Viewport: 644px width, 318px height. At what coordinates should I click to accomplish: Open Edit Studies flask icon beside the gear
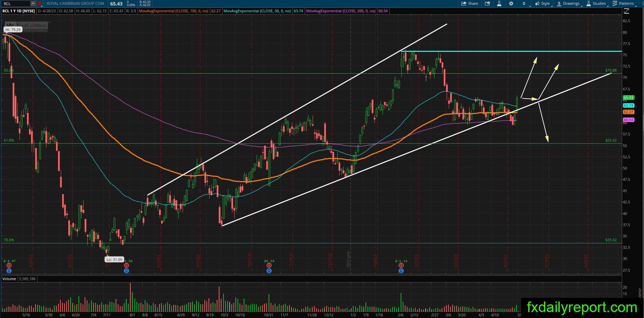click(499, 3)
